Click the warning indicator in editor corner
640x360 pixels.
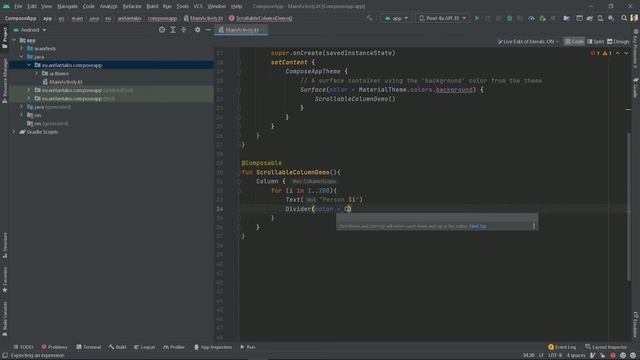click(x=607, y=53)
